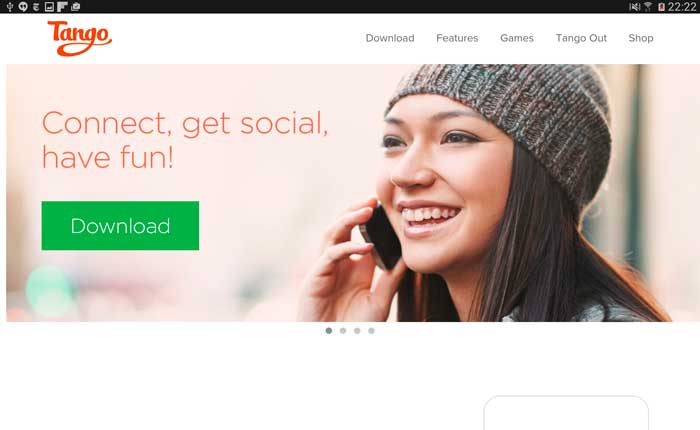Switch to the second carousel slide dot

[x=343, y=330]
